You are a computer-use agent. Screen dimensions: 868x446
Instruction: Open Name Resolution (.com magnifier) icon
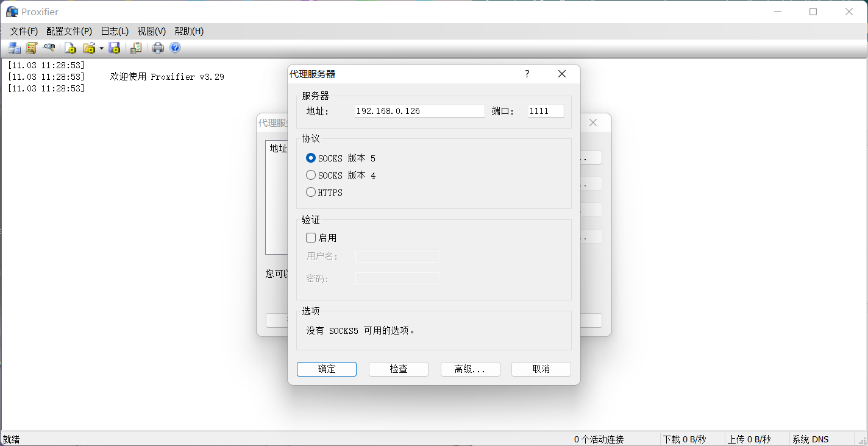click(x=49, y=48)
